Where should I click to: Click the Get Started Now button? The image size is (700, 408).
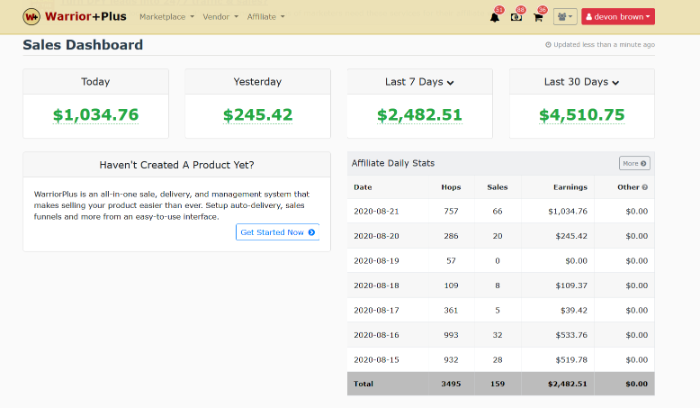pyautogui.click(x=277, y=232)
